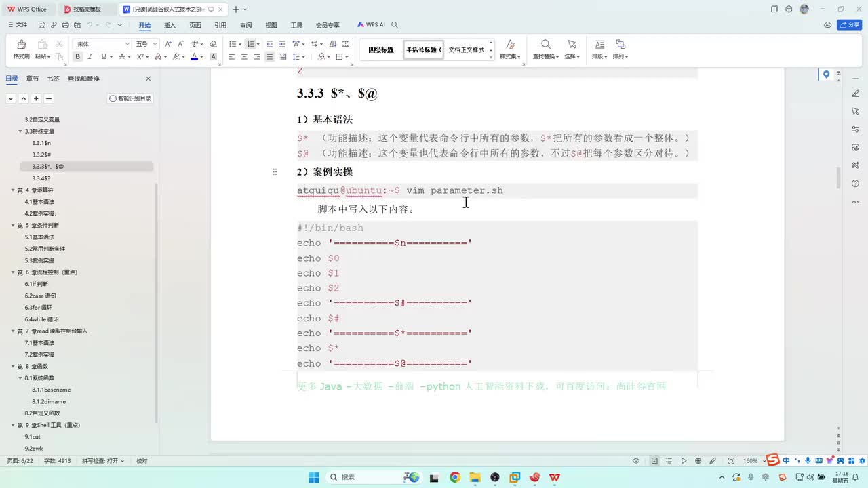Go to 6.1if 判断 in the outline
Image resolution: width=868 pixels, height=488 pixels.
tap(37, 284)
